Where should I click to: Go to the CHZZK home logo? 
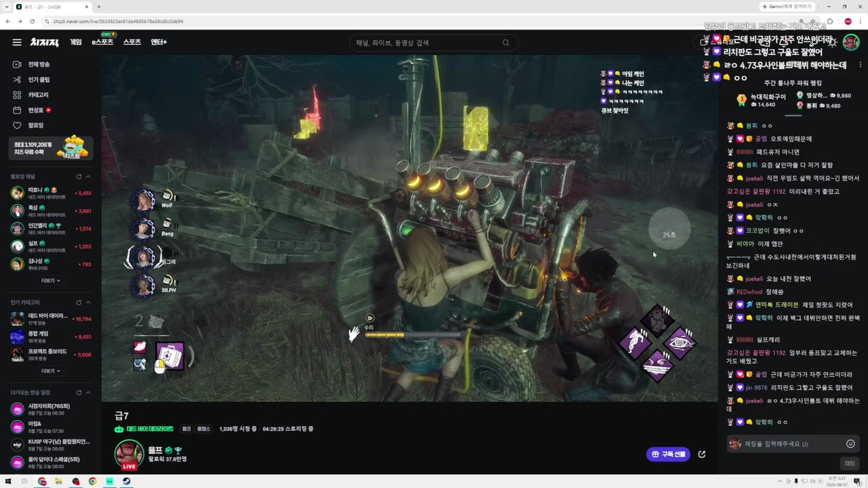44,42
